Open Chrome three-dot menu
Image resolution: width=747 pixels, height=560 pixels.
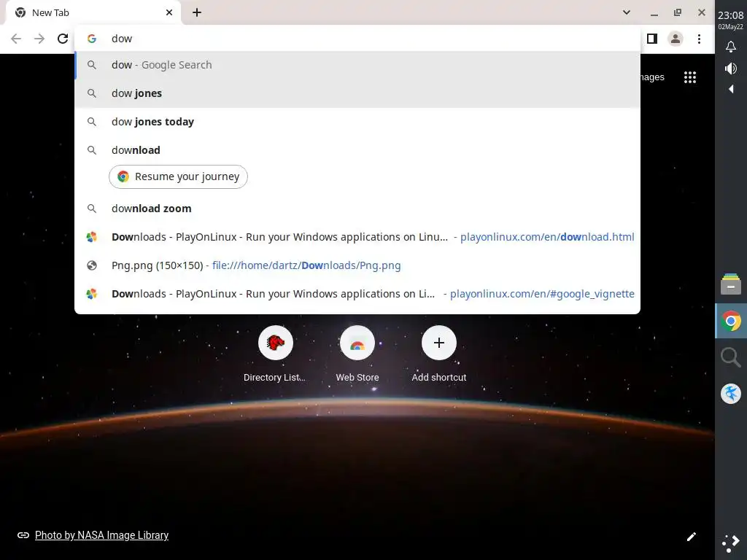[x=699, y=39]
